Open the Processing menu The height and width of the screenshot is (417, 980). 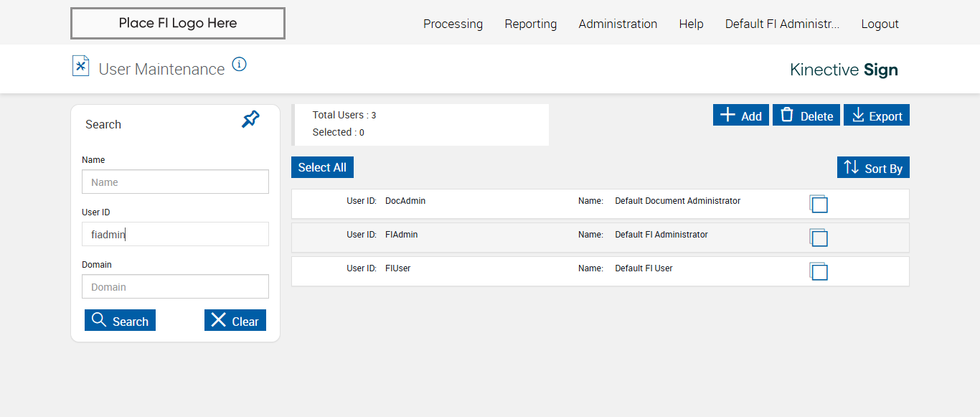[x=453, y=24]
